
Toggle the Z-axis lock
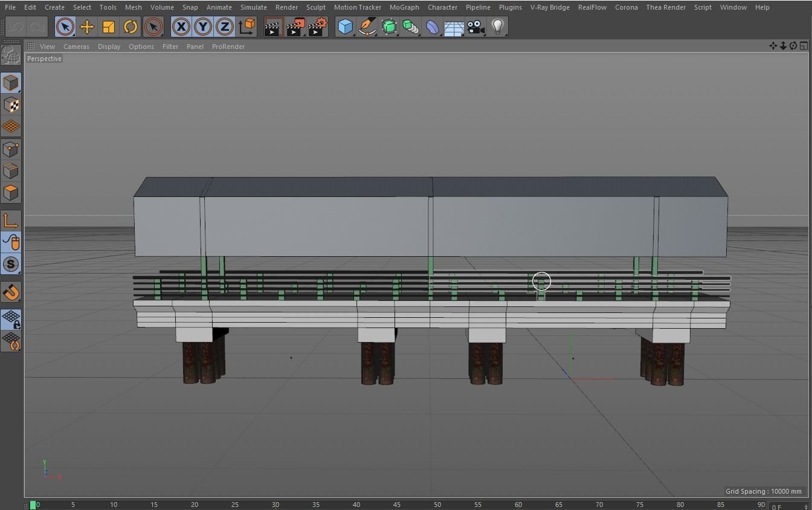[x=225, y=27]
